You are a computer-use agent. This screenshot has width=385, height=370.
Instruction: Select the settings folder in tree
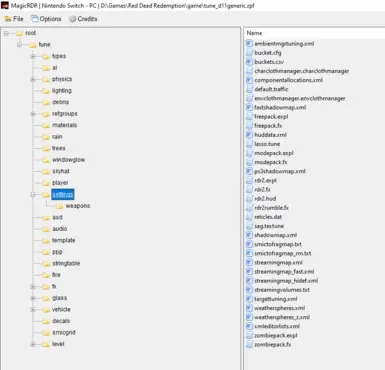click(63, 194)
